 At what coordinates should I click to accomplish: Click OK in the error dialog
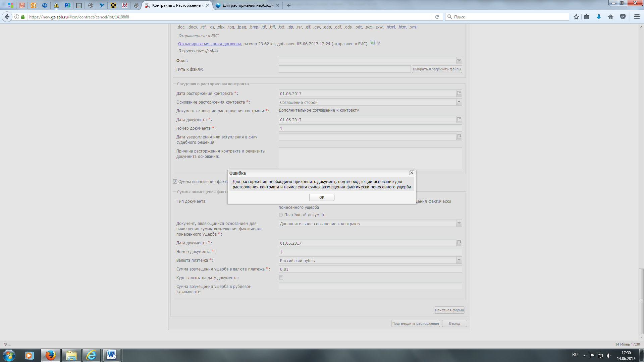coord(322,197)
